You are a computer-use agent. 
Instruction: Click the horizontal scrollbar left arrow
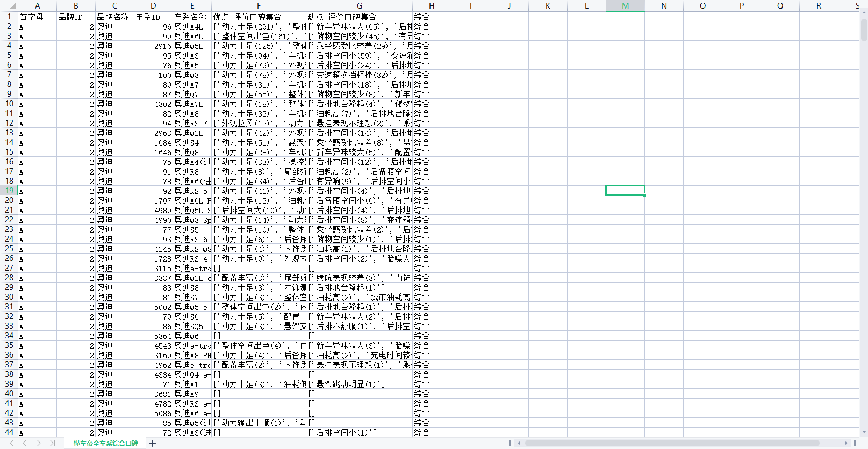(x=519, y=443)
